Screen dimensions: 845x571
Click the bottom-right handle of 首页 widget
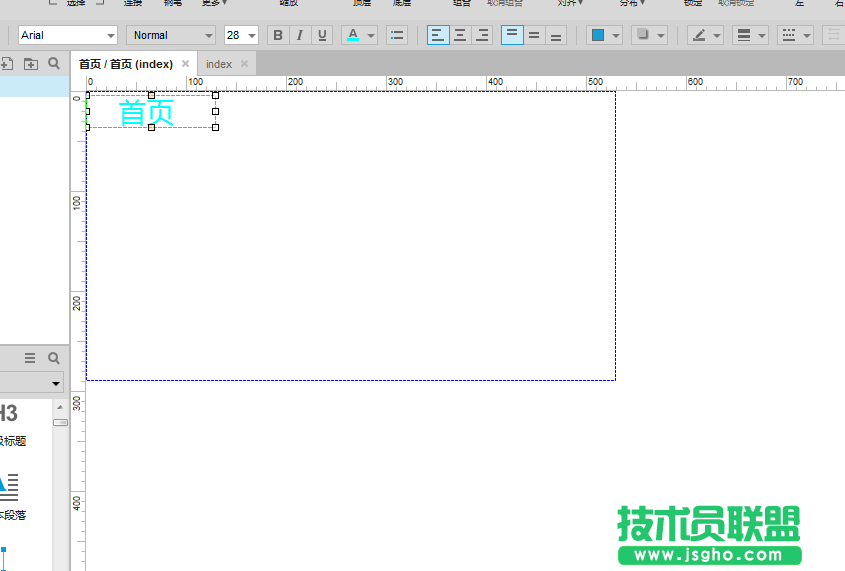click(216, 128)
